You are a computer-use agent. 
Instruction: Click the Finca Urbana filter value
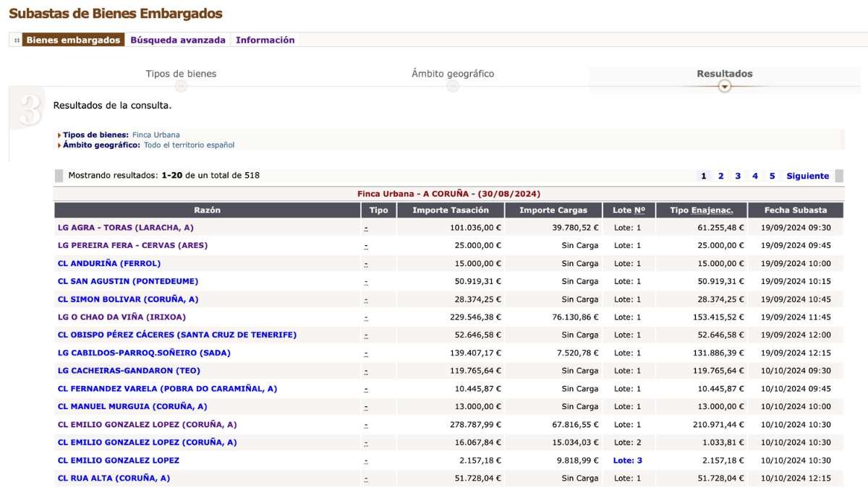(x=156, y=135)
